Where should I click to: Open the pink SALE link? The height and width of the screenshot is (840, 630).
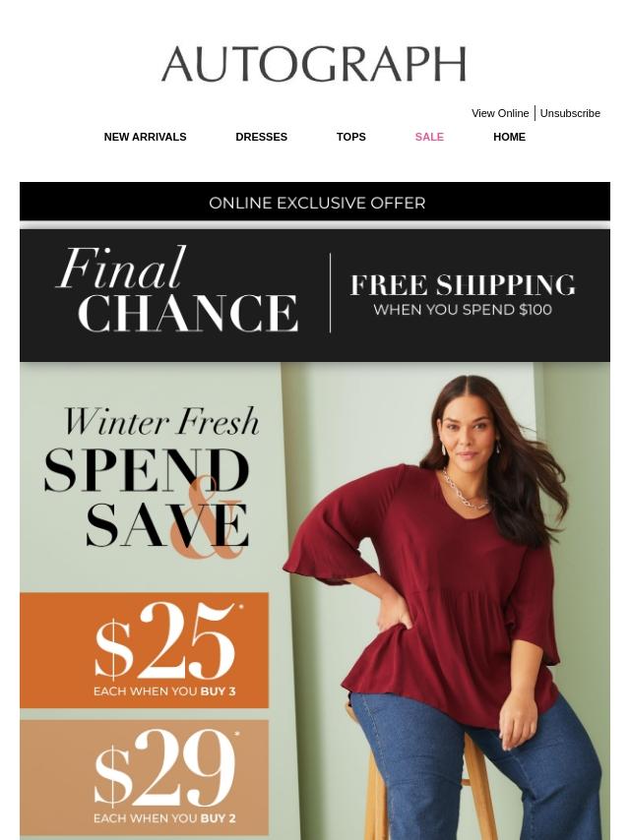click(429, 137)
